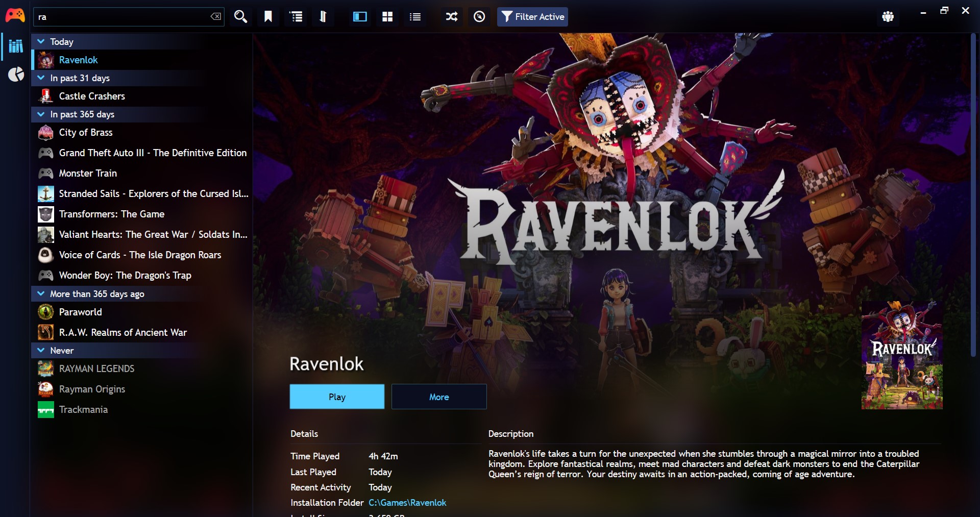Click the Ravenlok cover art thumbnail
This screenshot has width=980, height=517.
(x=902, y=355)
